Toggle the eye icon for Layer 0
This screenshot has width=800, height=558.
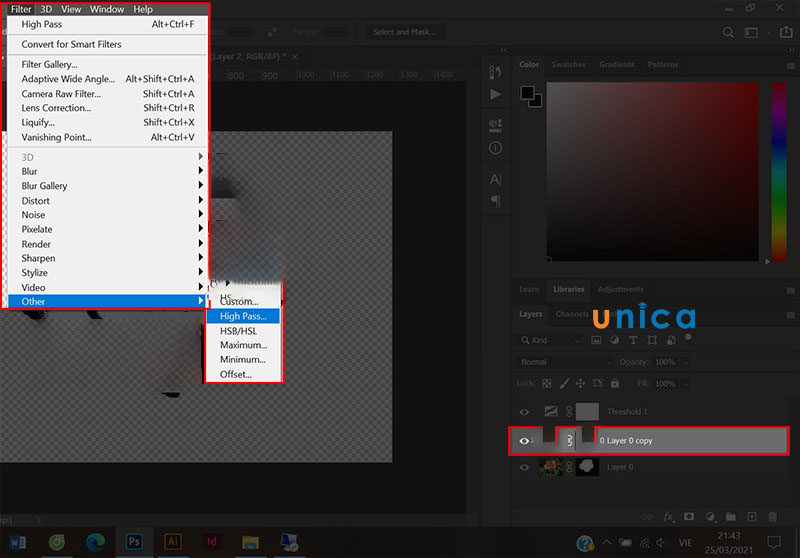tap(524, 467)
